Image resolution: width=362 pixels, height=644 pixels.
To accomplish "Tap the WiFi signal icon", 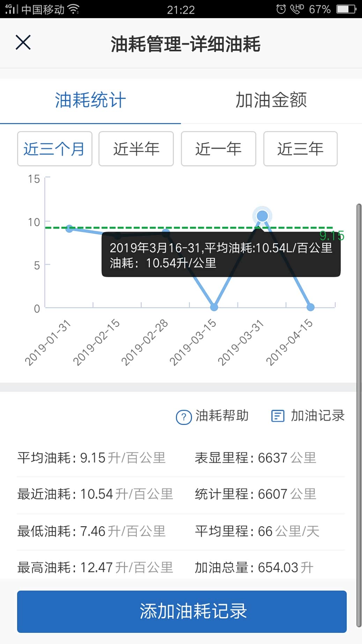I will tap(74, 9).
